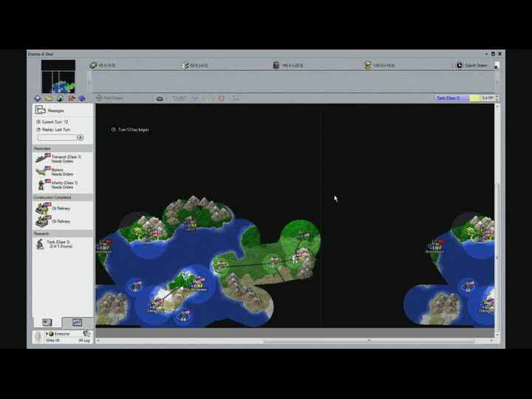Select Transport (Class 1) Needs Orders reminder

coord(62,159)
